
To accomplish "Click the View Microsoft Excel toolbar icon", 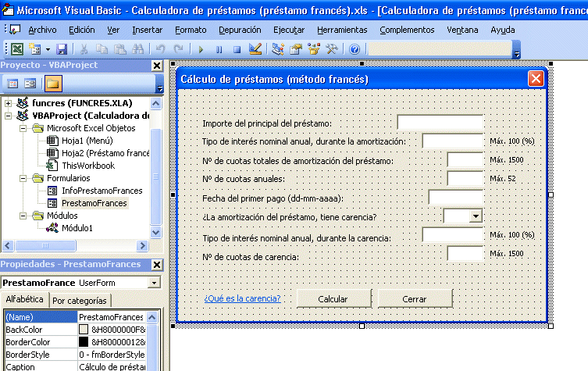I will pos(17,49).
